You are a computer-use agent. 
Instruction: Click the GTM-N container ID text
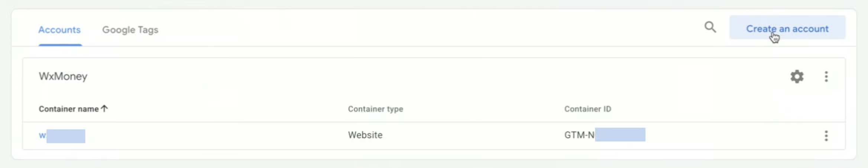(579, 135)
